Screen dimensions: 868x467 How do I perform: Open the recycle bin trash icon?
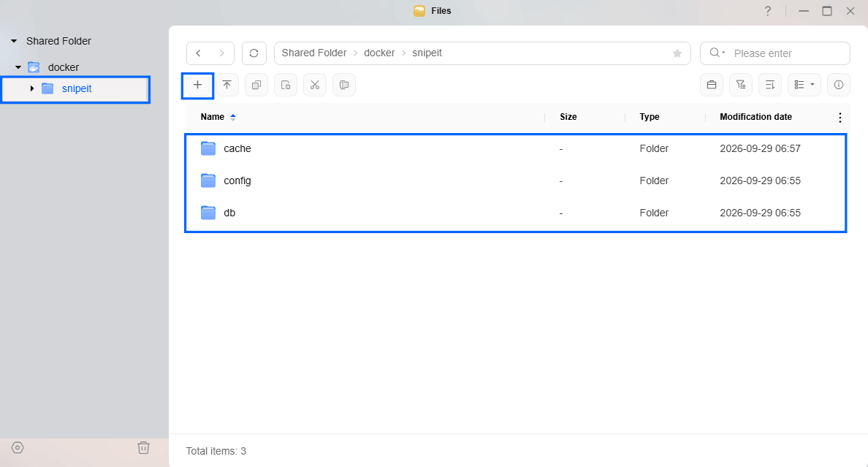pyautogui.click(x=143, y=447)
